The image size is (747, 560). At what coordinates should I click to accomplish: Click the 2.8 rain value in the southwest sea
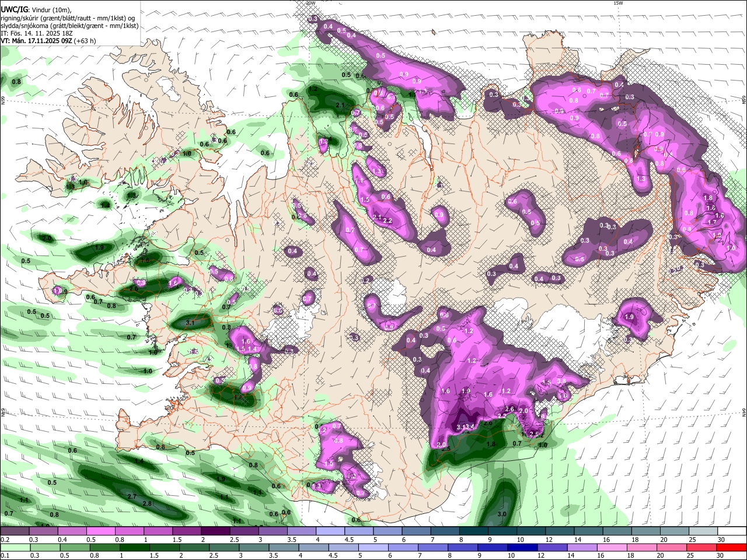pyautogui.click(x=148, y=503)
